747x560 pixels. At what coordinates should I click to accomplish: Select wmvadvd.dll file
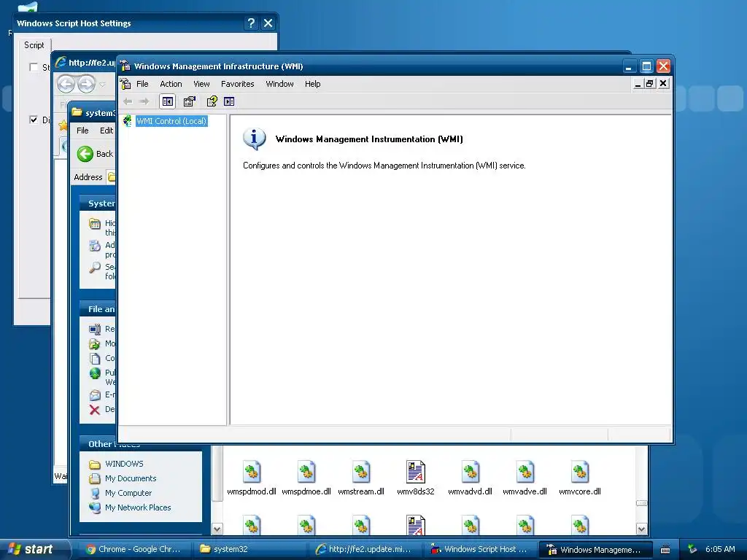(x=471, y=478)
